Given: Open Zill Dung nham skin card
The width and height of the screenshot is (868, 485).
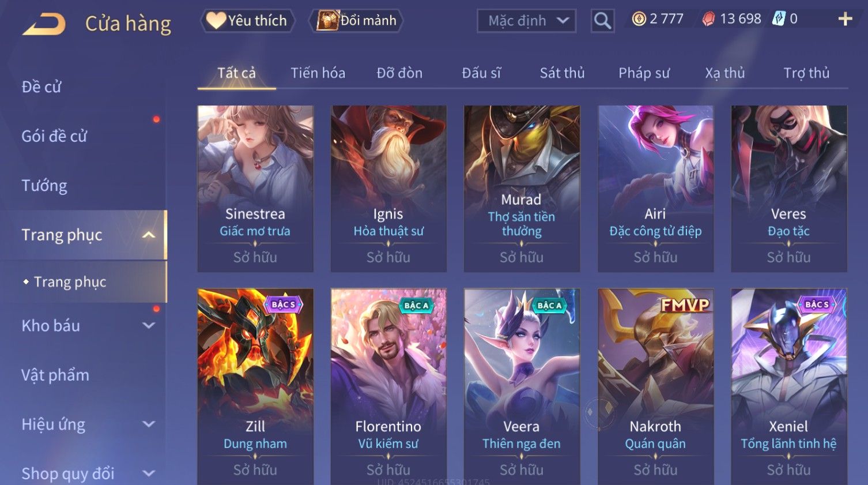Looking at the screenshot, I should coord(255,386).
